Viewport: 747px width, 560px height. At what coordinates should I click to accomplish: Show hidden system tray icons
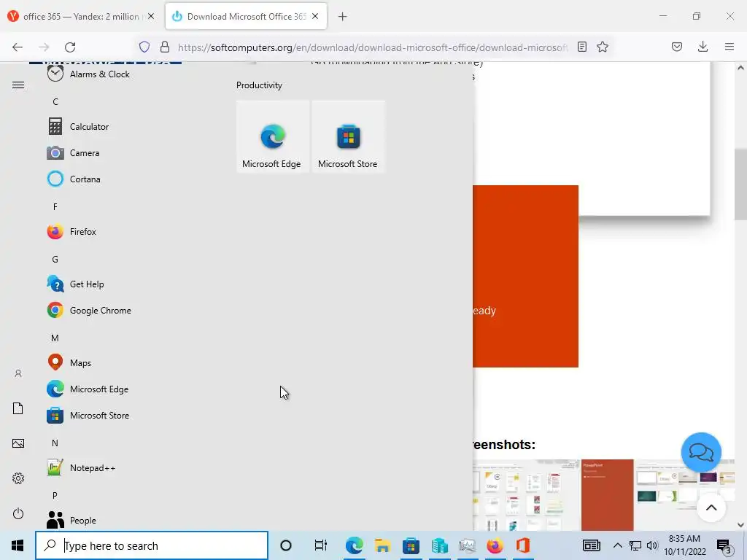(617, 545)
